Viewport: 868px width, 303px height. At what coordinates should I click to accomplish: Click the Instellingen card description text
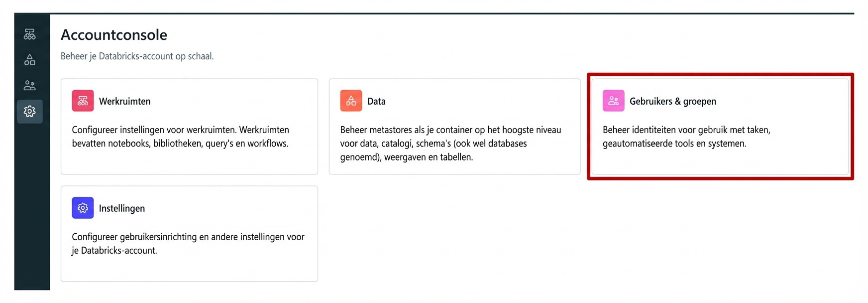pyautogui.click(x=188, y=244)
